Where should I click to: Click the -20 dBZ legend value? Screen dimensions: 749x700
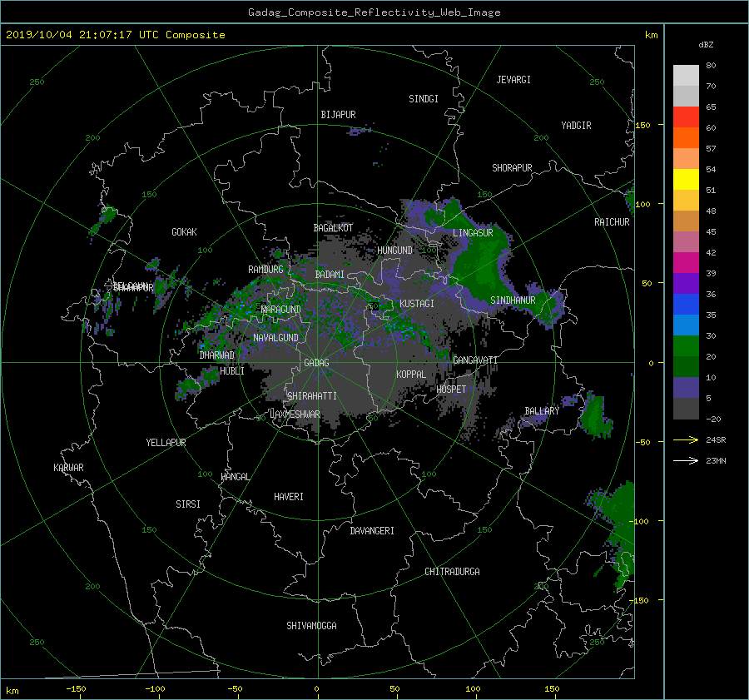713,419
